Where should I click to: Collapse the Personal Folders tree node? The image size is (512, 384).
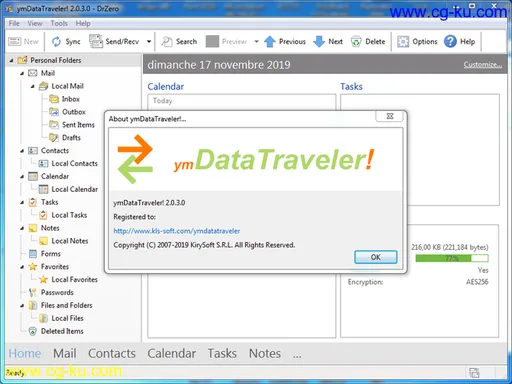[x=11, y=61]
